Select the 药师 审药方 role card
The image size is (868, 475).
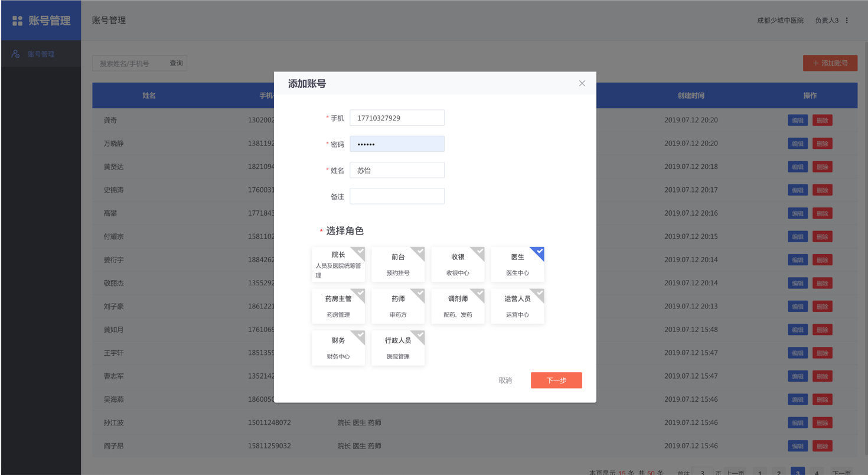coord(398,306)
